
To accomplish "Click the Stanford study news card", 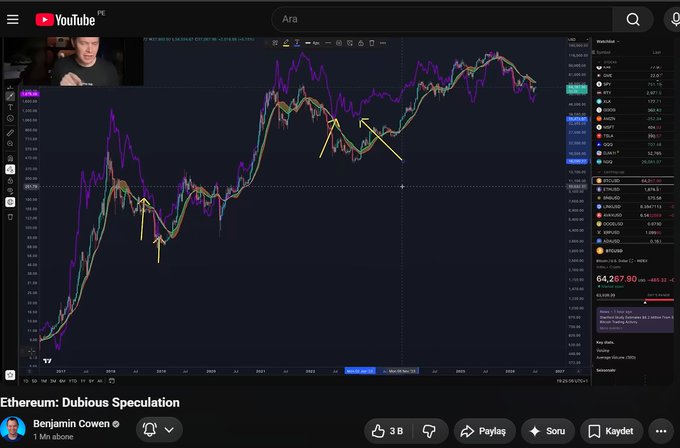I will [x=635, y=320].
